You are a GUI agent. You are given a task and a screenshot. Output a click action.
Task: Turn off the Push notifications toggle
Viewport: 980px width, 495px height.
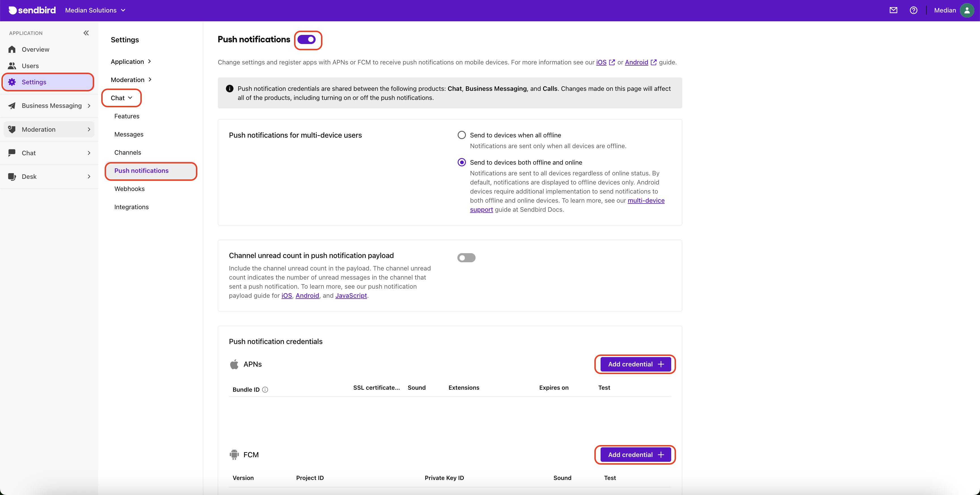pyautogui.click(x=307, y=40)
